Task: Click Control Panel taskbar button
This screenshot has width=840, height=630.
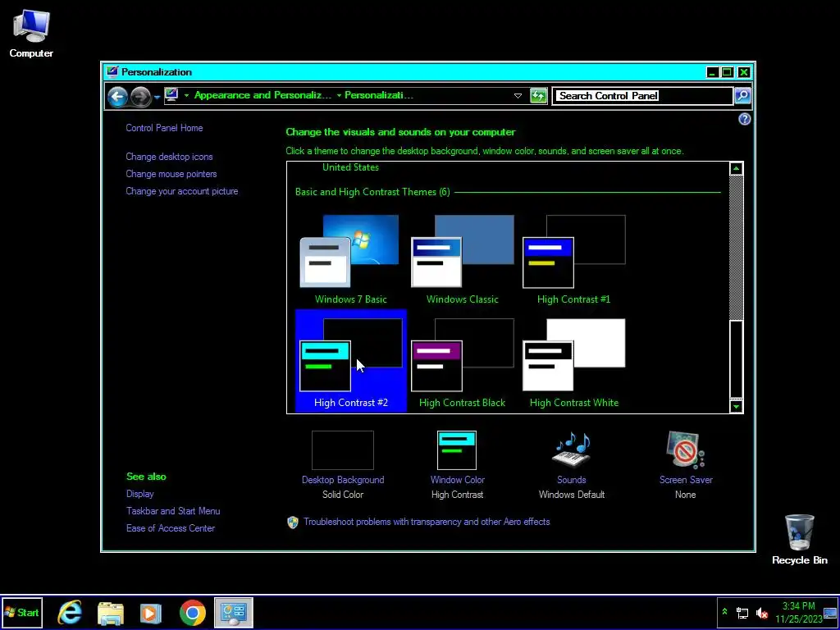Action: coord(234,612)
